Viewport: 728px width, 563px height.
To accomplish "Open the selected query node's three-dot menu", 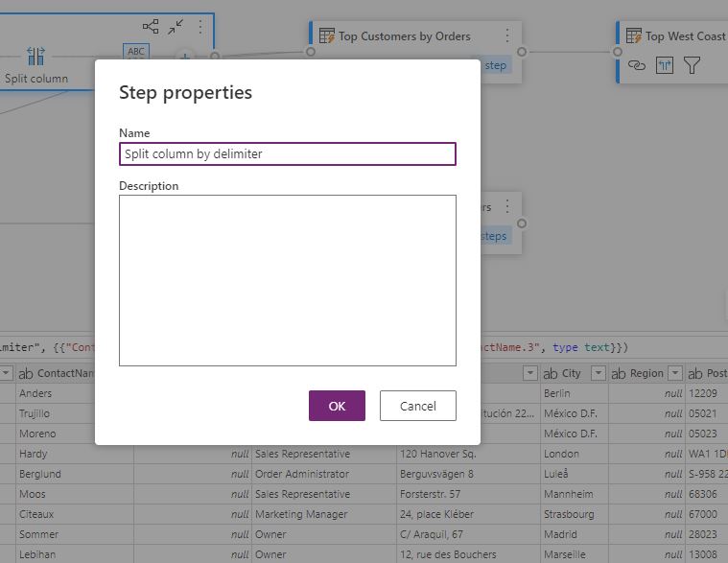I will pos(200,27).
